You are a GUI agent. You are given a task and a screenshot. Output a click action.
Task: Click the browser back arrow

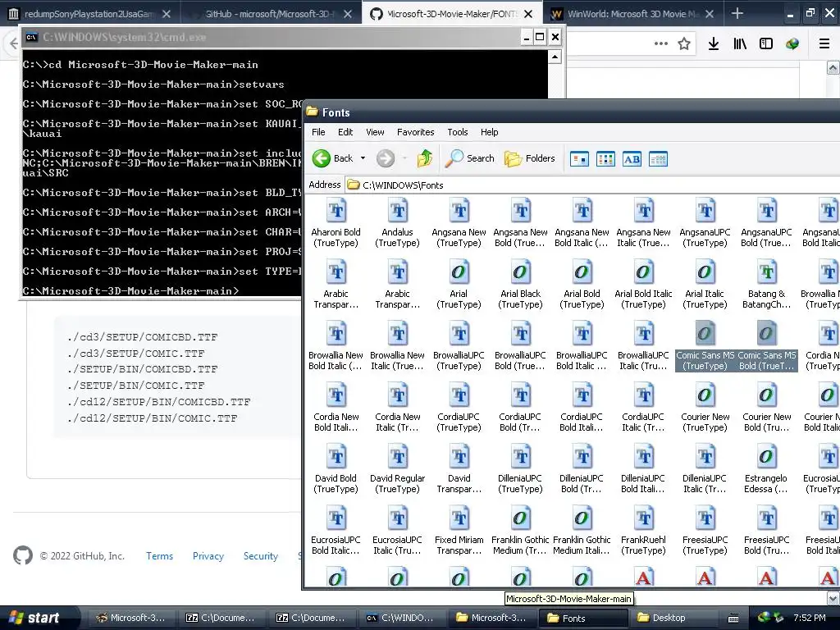coord(13,44)
